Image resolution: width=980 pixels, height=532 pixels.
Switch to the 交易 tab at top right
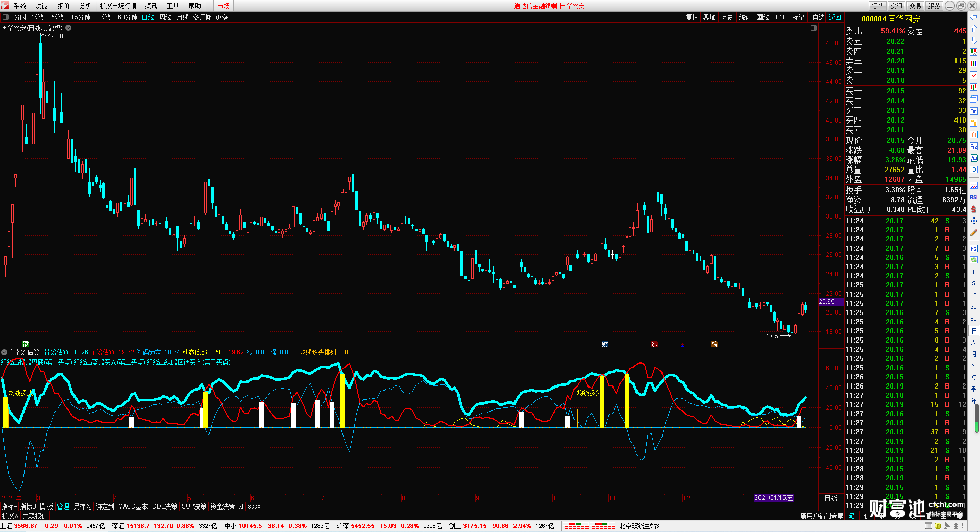915,6
